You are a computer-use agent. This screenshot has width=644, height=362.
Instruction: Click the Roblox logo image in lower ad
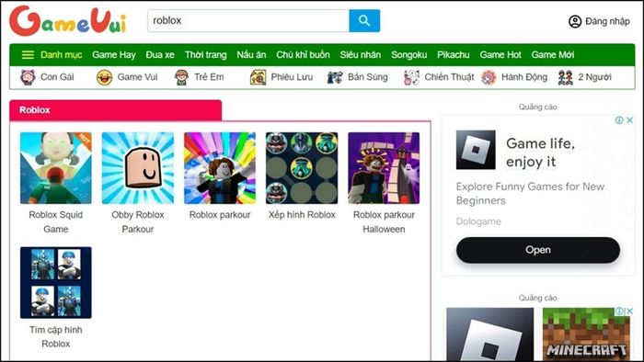[x=490, y=334]
